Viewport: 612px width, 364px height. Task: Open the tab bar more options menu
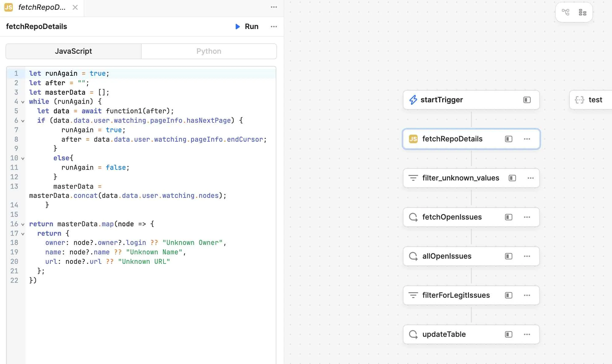(x=274, y=7)
